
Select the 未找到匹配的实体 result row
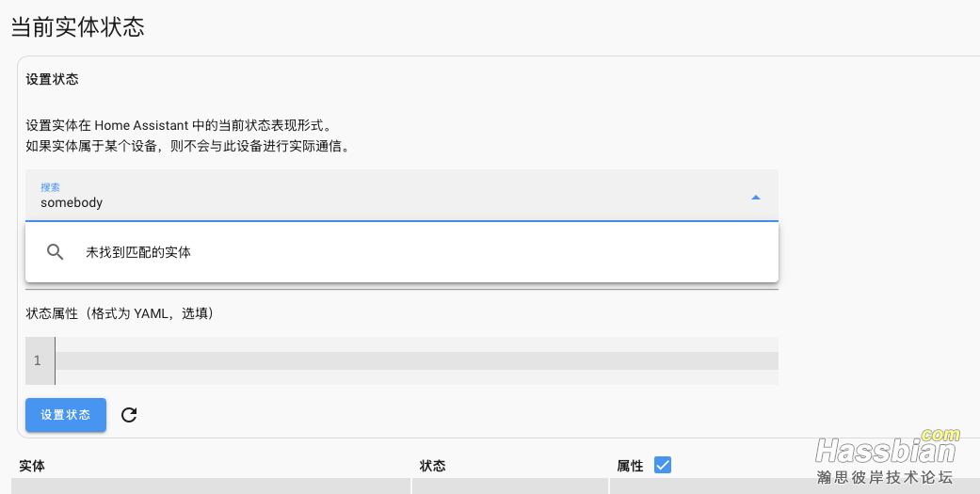pos(402,252)
